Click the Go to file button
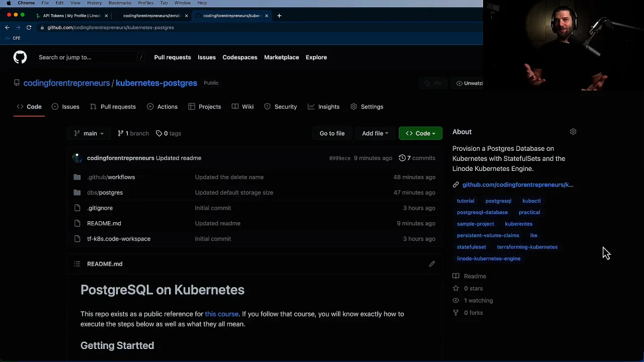 tap(332, 133)
